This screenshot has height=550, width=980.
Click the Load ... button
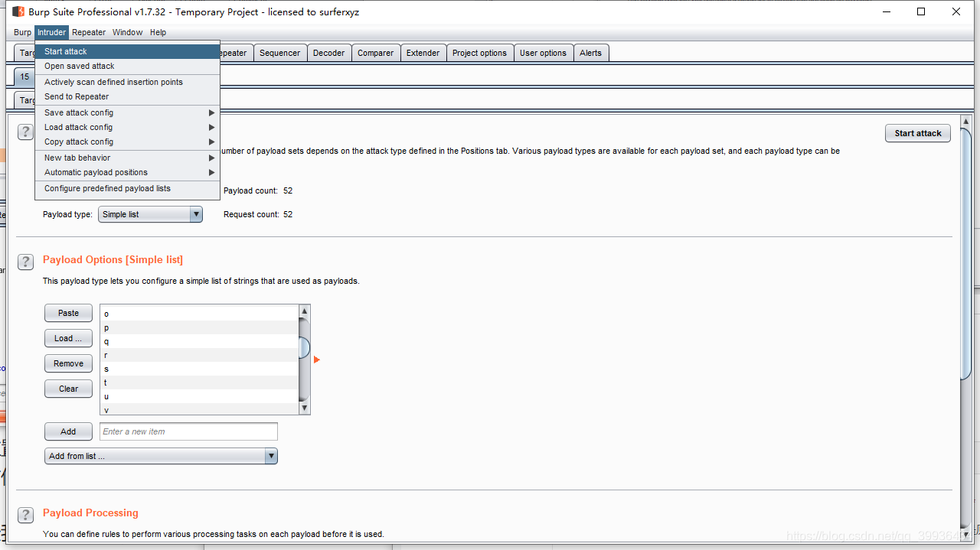[68, 338]
